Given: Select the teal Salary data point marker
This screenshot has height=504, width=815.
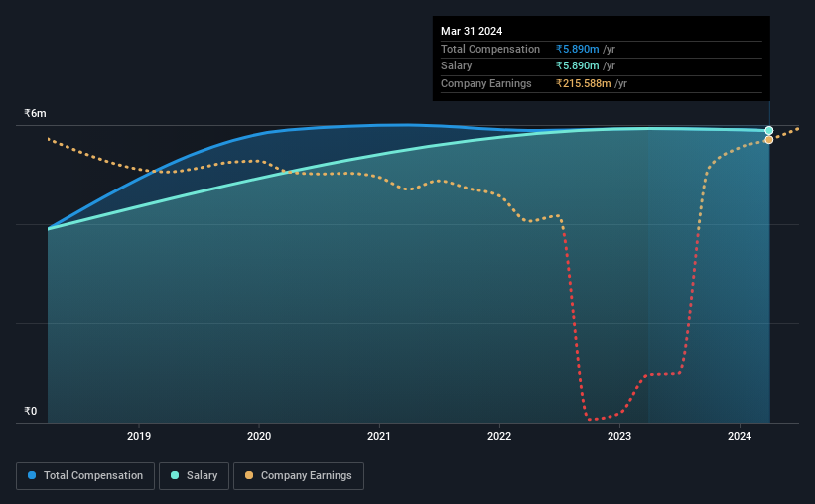Looking at the screenshot, I should [769, 130].
